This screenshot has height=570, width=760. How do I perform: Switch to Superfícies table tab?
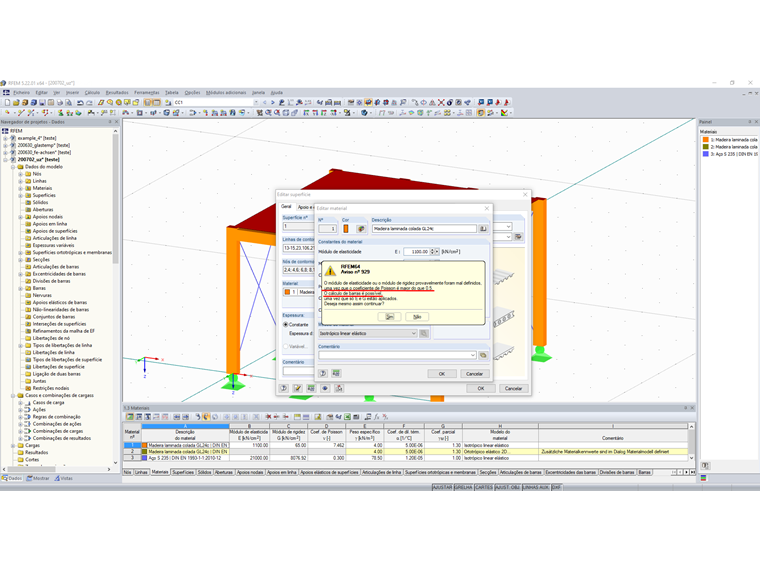click(x=183, y=472)
